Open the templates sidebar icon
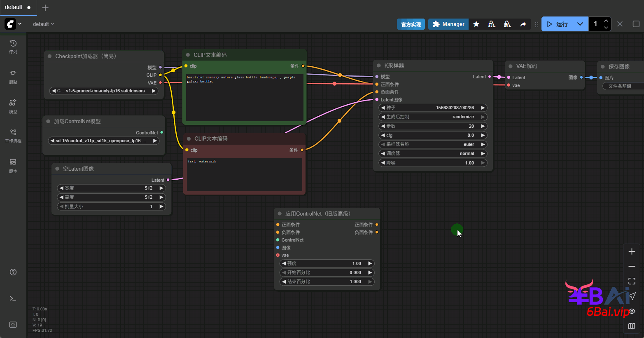The width and height of the screenshot is (644, 338). tap(13, 165)
